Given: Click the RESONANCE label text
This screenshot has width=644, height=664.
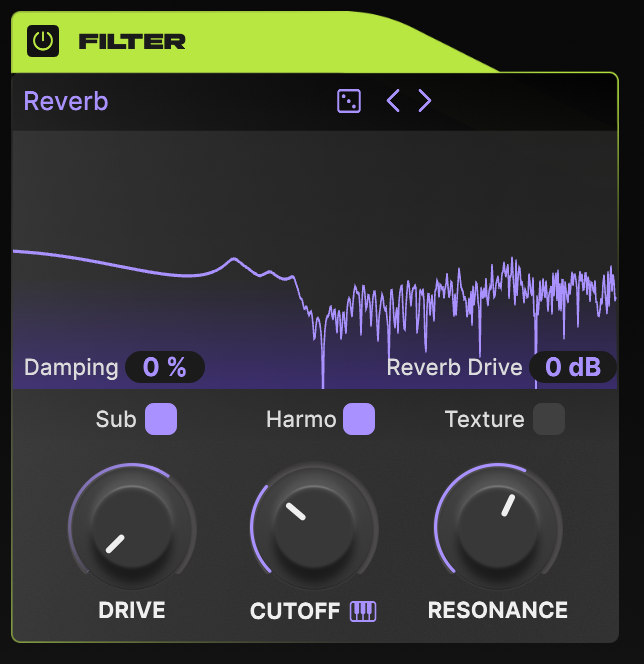Looking at the screenshot, I should (x=498, y=610).
